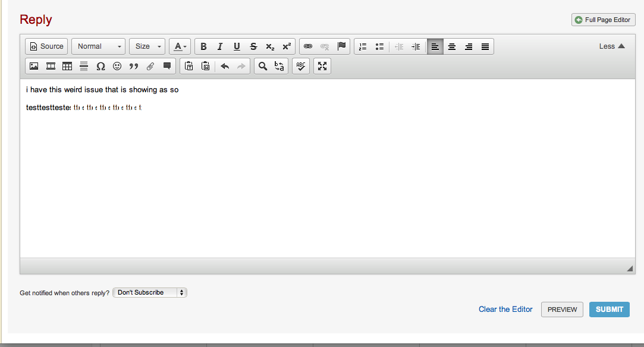
Task: Add a block quote
Action: 134,66
